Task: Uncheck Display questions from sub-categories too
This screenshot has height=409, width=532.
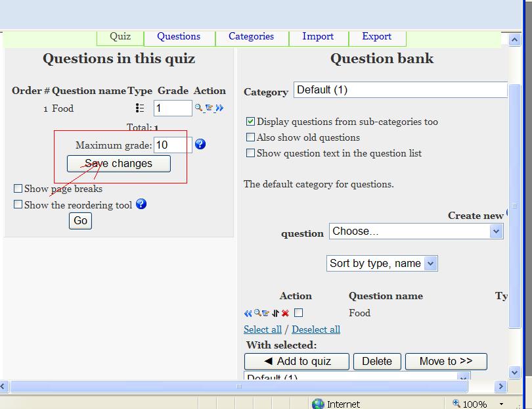Action: coord(250,122)
